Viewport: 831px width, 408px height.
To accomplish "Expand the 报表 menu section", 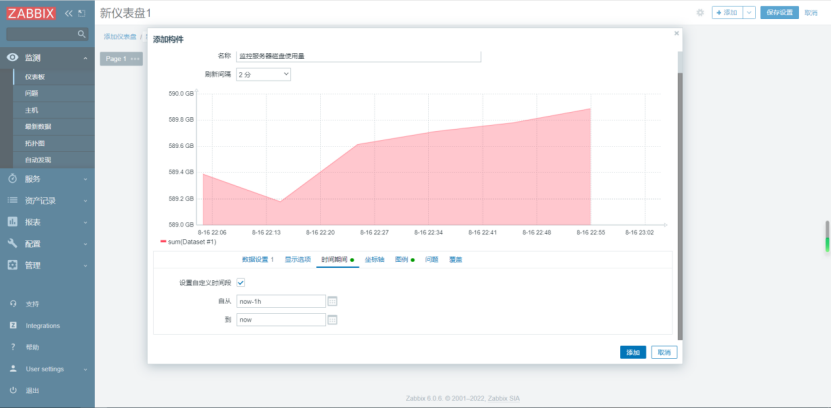I will pyautogui.click(x=85, y=222).
